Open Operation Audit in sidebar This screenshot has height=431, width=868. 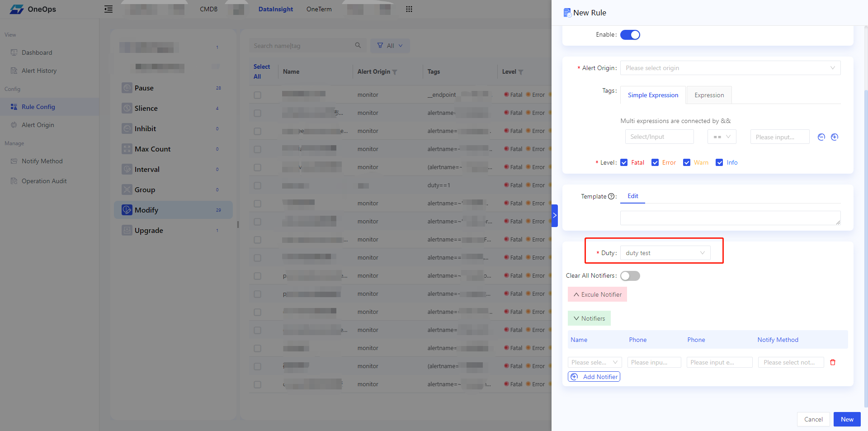[44, 181]
